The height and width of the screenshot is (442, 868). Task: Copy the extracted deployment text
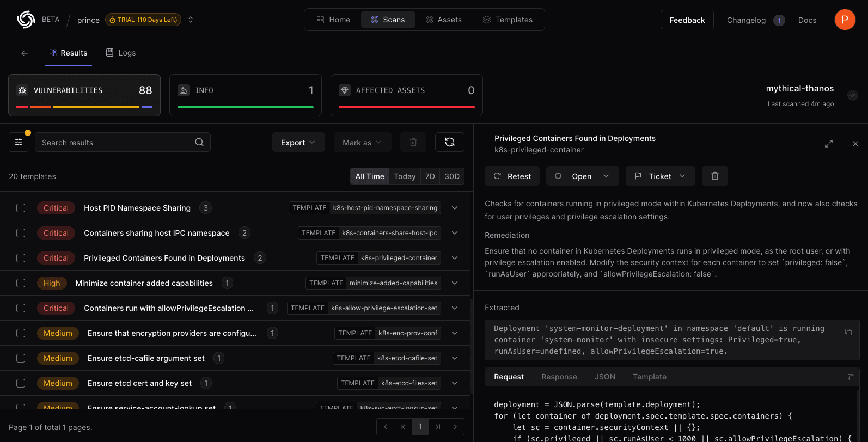point(848,332)
